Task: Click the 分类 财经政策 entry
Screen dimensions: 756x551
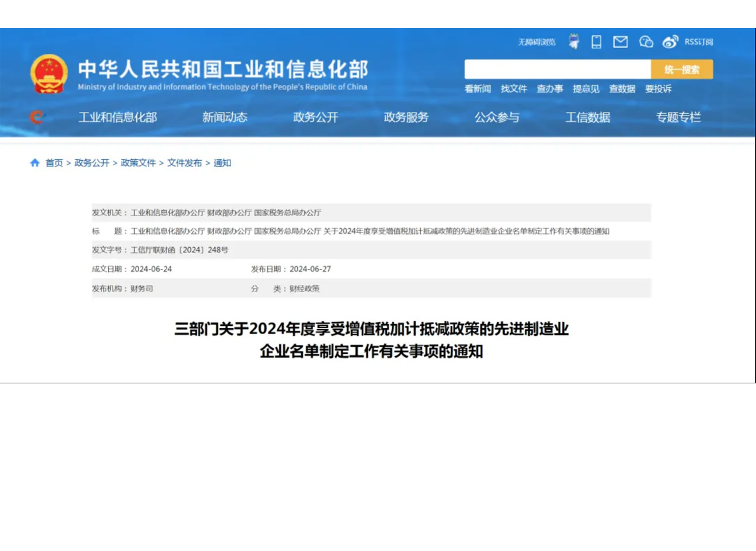Action: (285, 289)
